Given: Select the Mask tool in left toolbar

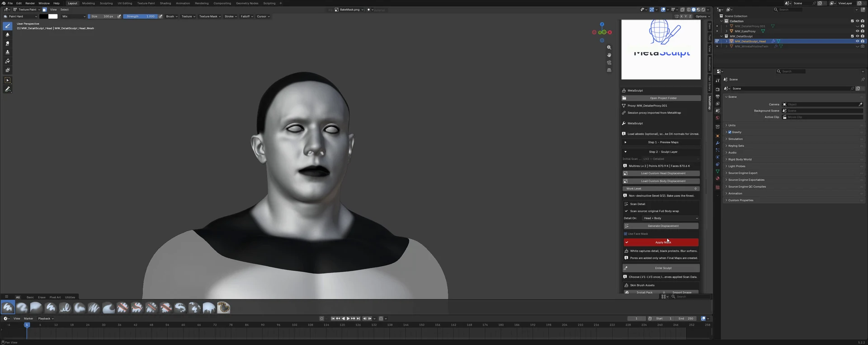Looking at the screenshot, I should (8, 70).
